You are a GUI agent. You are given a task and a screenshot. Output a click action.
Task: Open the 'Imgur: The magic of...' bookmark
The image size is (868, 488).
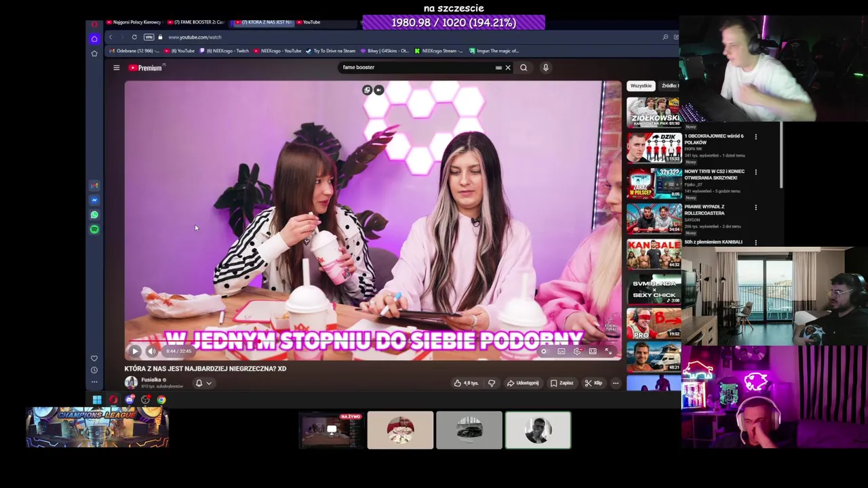494,51
